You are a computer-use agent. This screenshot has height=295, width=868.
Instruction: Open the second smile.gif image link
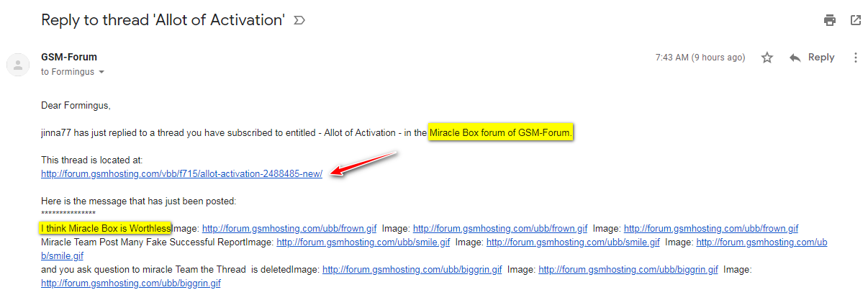(573, 242)
